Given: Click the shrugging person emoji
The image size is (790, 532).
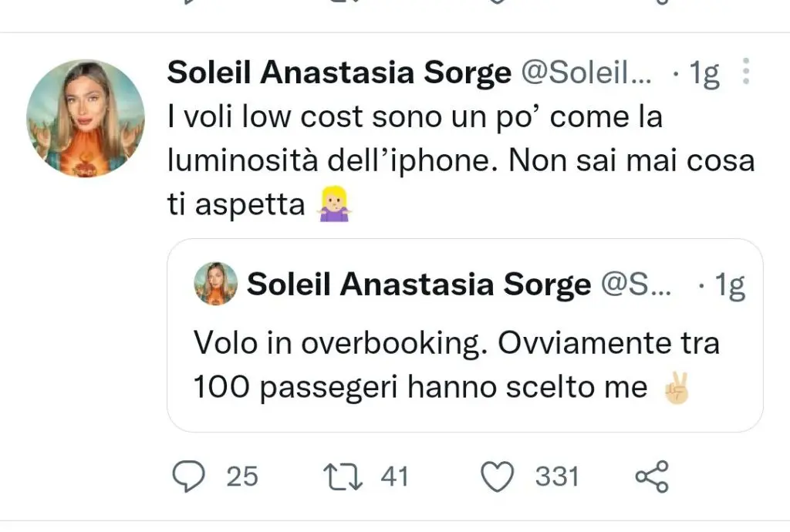Looking at the screenshot, I should [x=335, y=207].
